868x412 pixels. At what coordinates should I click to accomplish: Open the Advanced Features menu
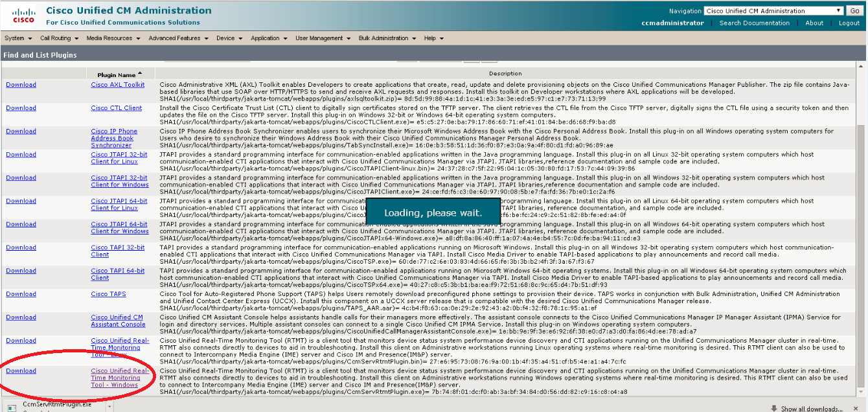pyautogui.click(x=178, y=38)
